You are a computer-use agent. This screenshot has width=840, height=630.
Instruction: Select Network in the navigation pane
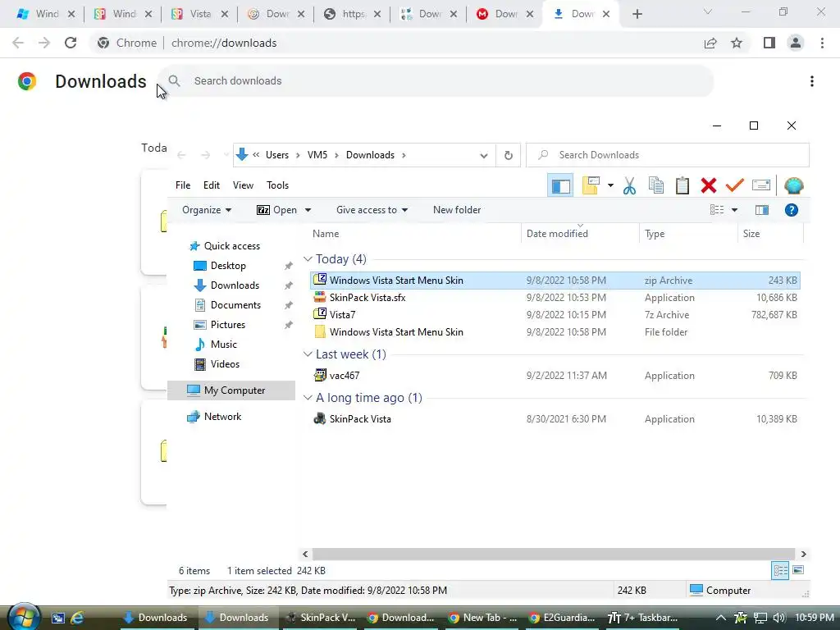[x=222, y=417]
